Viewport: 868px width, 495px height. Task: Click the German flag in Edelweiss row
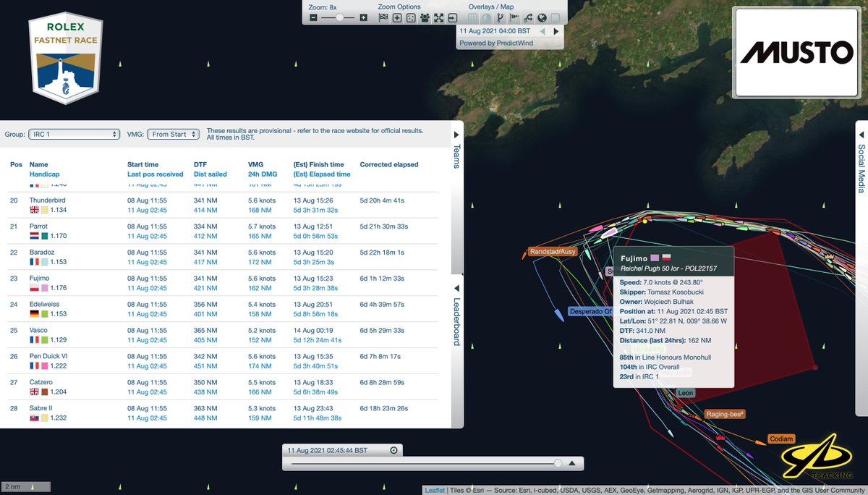[34, 315]
